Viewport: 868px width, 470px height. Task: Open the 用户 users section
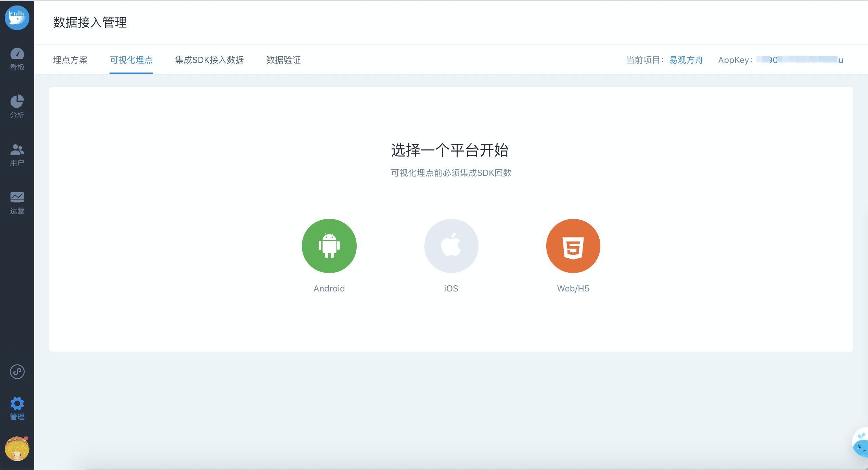17,155
